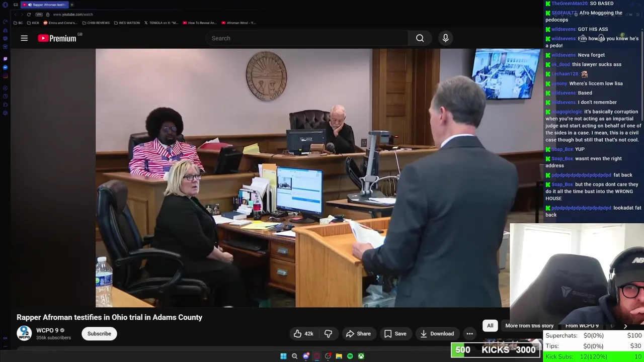Open Spotify from taskbar
644x362 pixels.
pos(350,356)
